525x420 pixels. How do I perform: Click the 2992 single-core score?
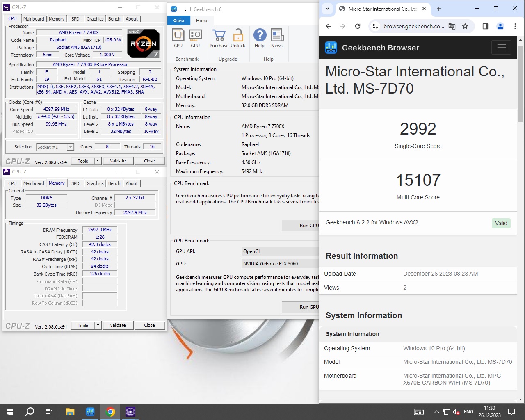418,129
